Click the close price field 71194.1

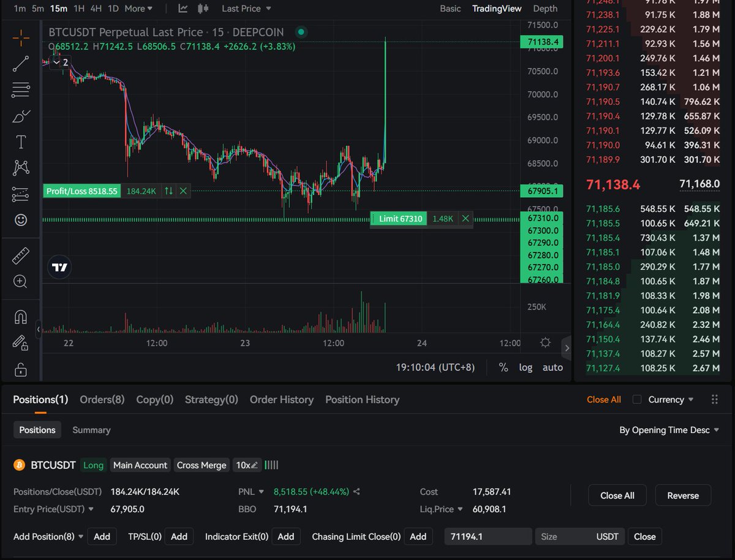[488, 537]
